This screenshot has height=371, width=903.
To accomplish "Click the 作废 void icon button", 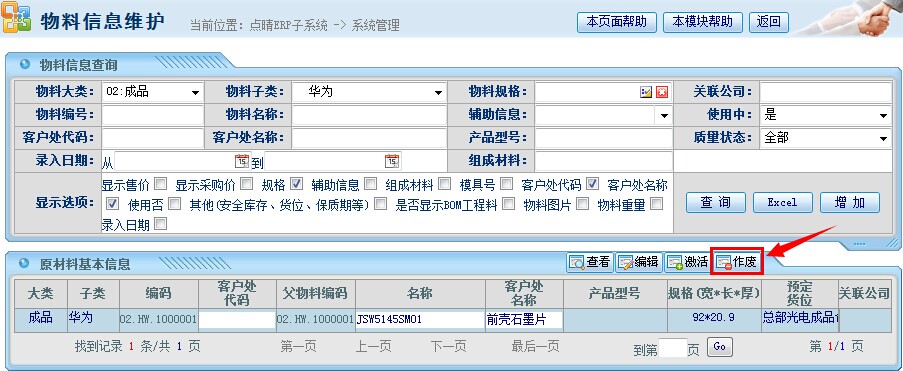I will (737, 262).
